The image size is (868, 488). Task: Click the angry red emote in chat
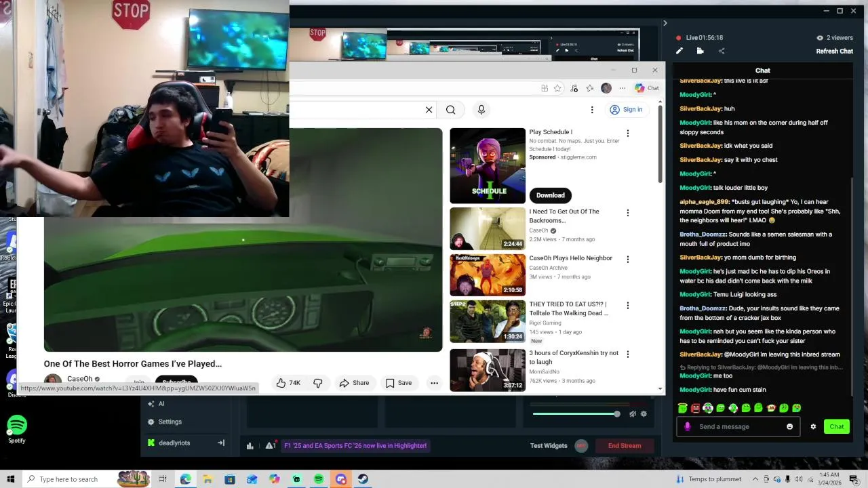(x=695, y=408)
